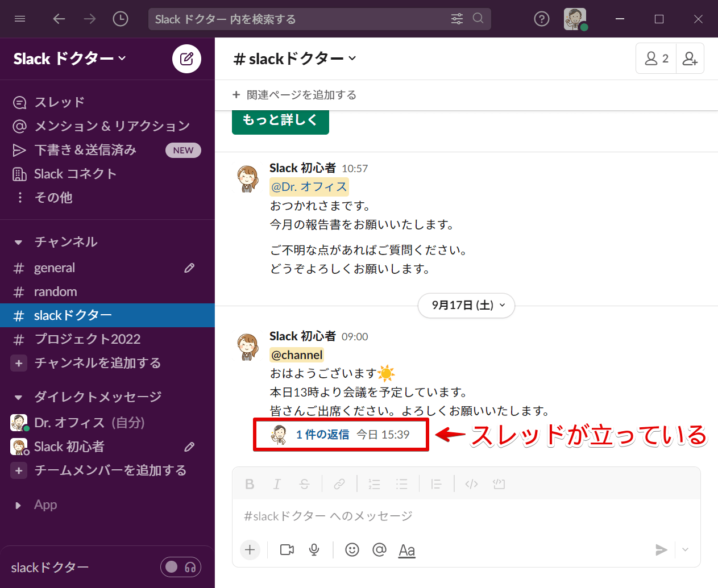Mention someone with the @ icon
This screenshot has height=588, width=718.
pos(379,549)
